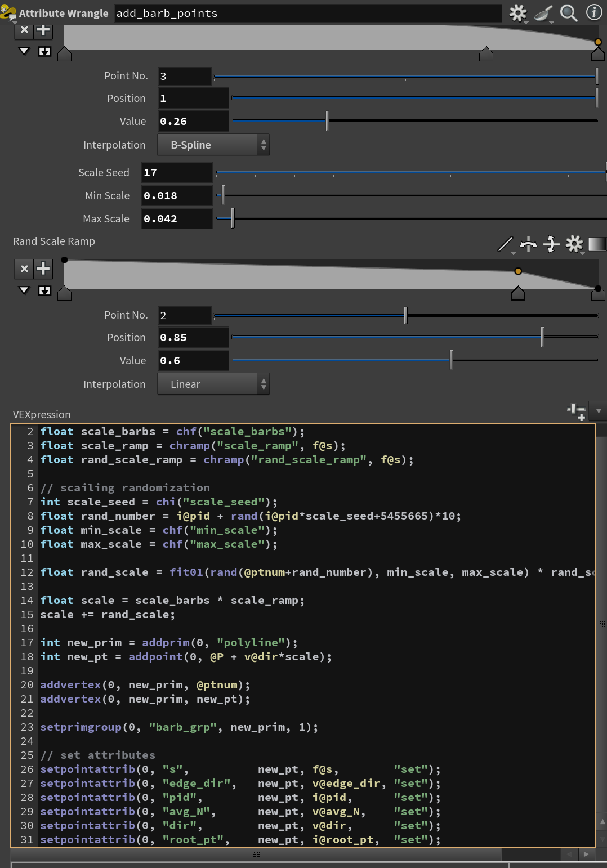Screen dimensions: 607x868
Task: Click the diagonal line preset icon for Rand Scale Ramp
Action: pyautogui.click(x=506, y=244)
